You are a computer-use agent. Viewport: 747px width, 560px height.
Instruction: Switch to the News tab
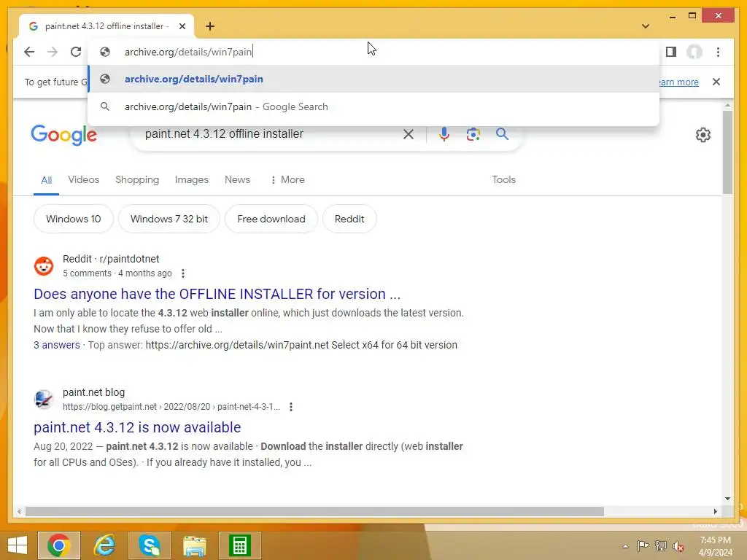coord(237,179)
